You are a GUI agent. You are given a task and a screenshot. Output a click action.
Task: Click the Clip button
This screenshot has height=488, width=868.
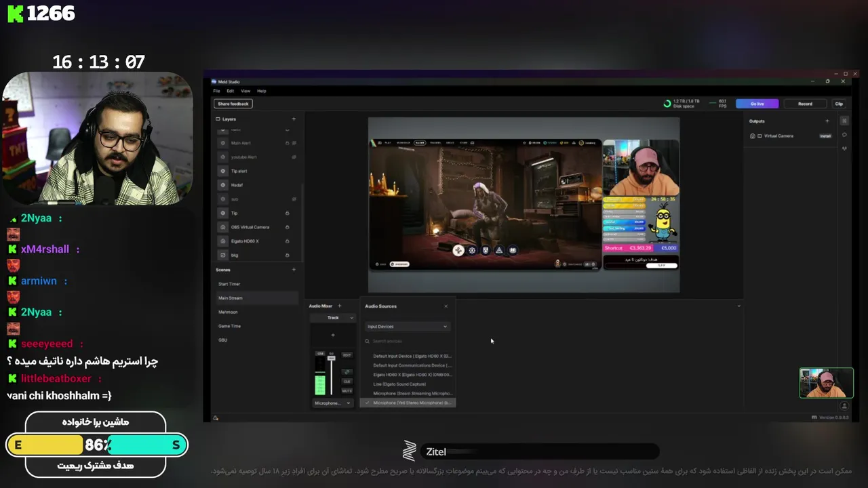(x=839, y=104)
